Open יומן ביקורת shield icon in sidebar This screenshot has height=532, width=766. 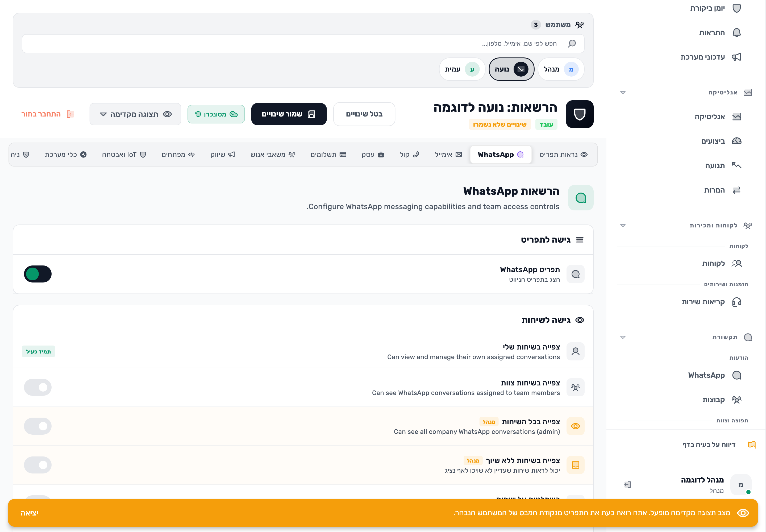(x=736, y=8)
